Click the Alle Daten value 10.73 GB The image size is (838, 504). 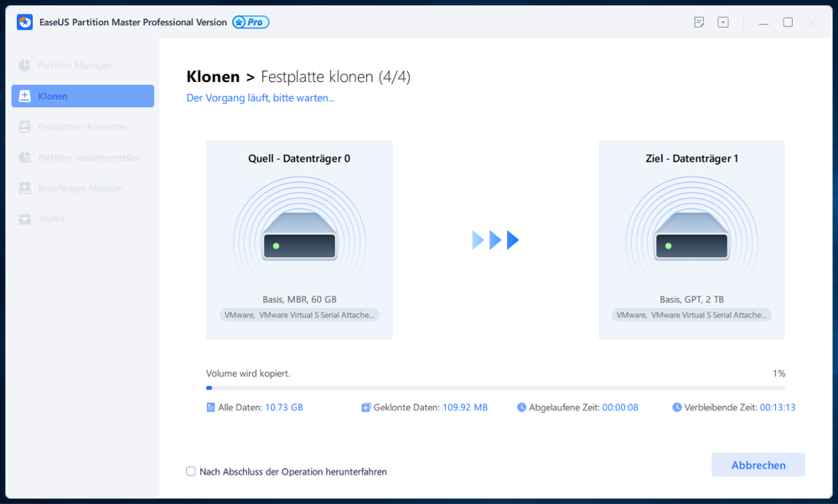tap(284, 408)
